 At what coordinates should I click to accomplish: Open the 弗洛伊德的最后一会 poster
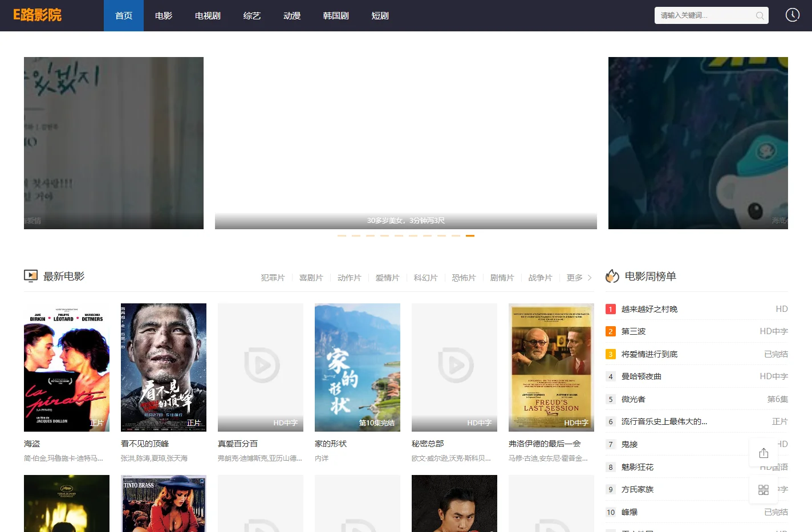551,367
